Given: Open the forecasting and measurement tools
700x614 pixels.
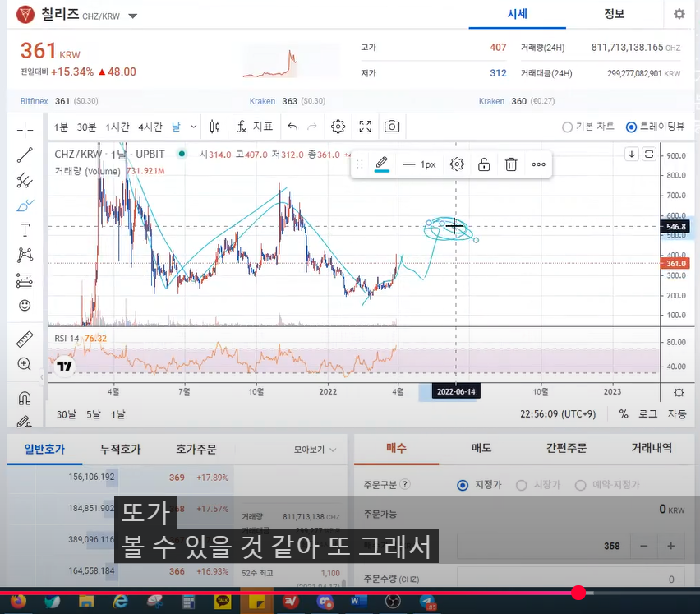Looking at the screenshot, I should (25, 280).
